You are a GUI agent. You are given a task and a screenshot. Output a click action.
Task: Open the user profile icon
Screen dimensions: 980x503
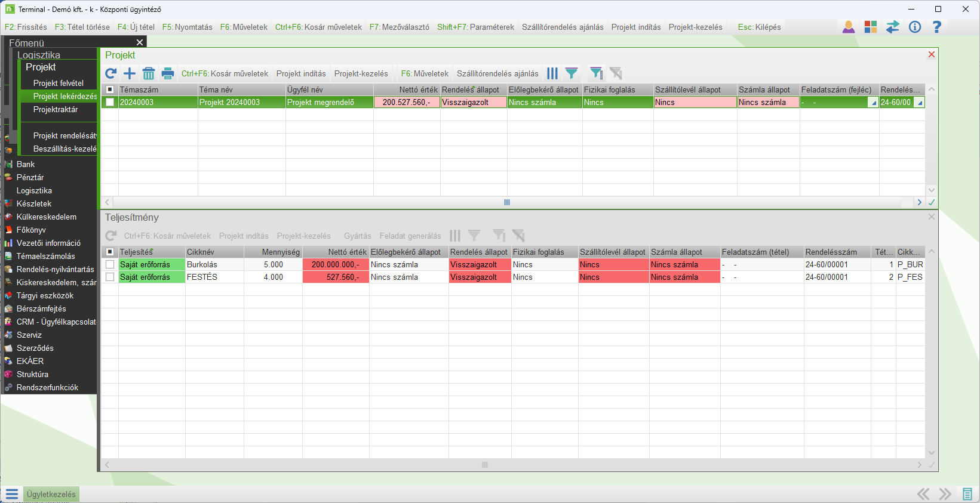pos(848,27)
